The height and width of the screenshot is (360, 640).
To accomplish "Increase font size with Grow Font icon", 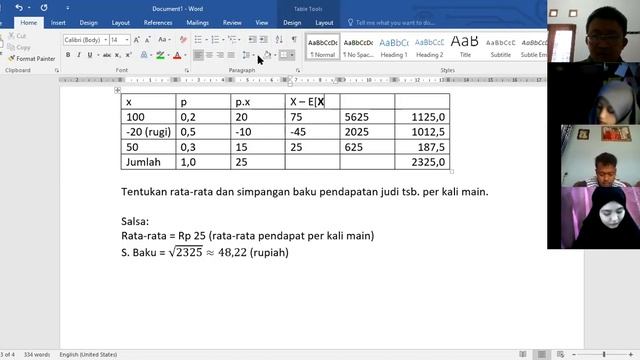I will [x=137, y=40].
